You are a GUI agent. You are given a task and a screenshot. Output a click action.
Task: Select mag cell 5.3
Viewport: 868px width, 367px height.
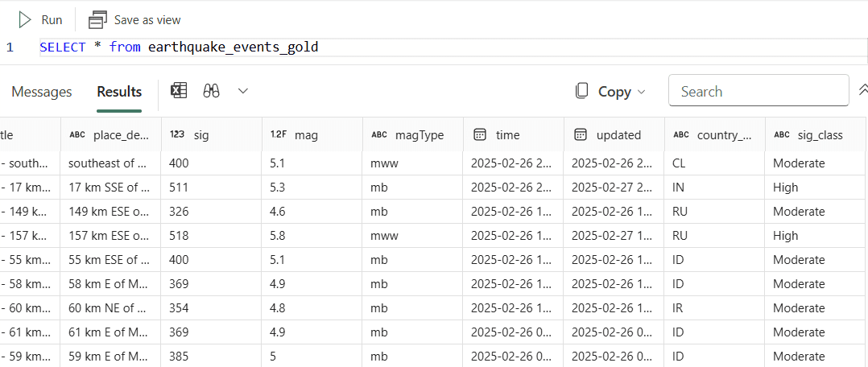[312, 188]
